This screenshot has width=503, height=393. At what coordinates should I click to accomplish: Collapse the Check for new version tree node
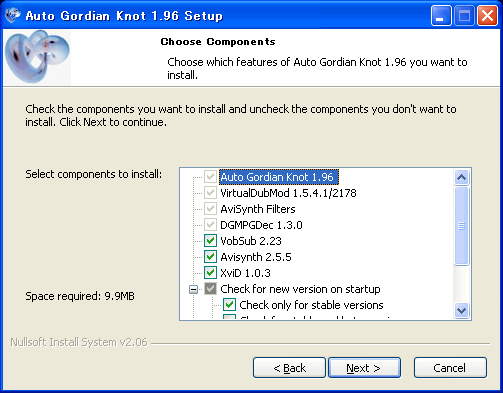coord(193,289)
